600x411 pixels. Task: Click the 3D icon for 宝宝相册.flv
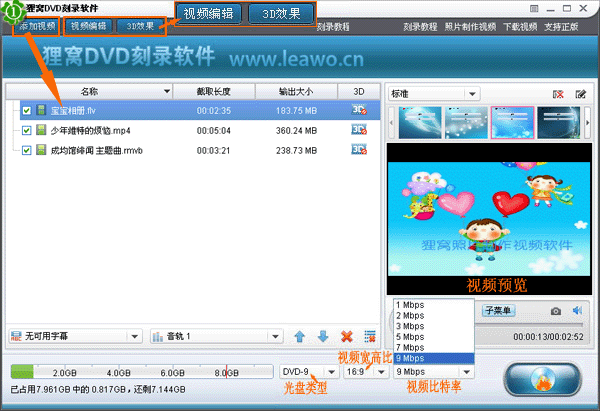click(x=359, y=110)
